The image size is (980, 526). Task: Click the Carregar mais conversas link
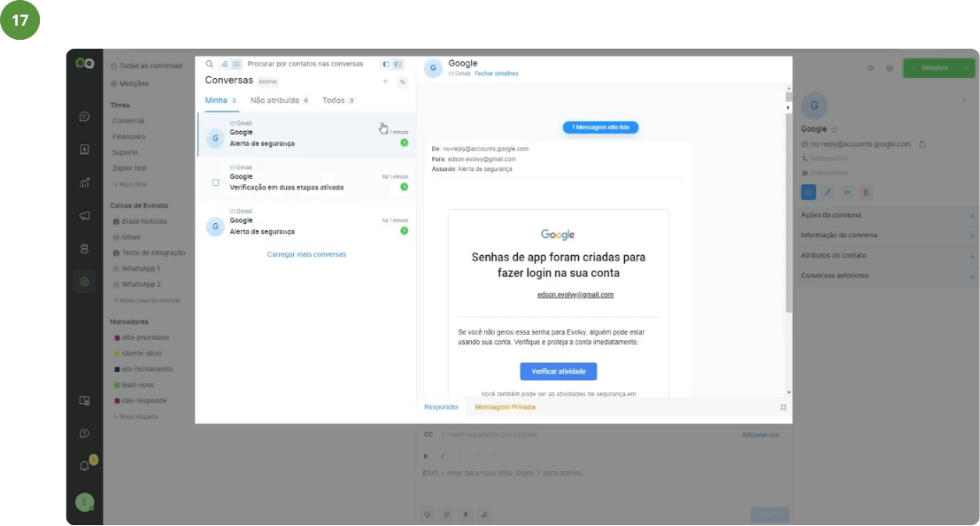[x=306, y=254]
